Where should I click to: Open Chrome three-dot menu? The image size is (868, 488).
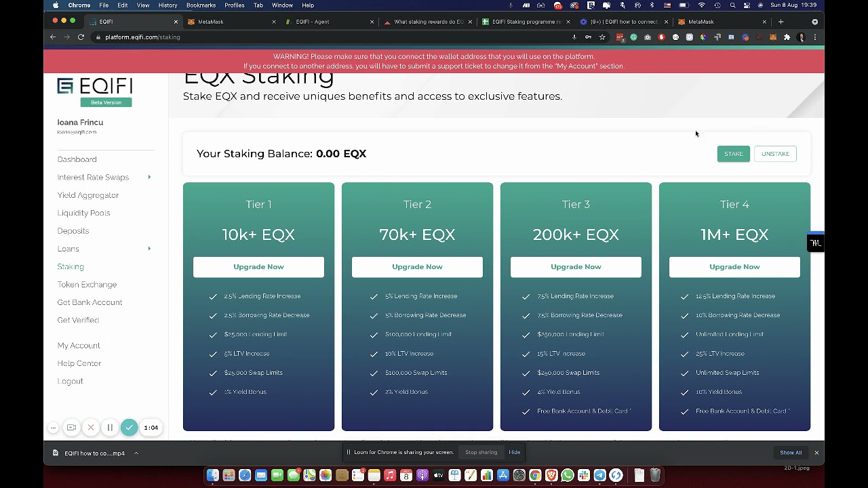pos(815,37)
